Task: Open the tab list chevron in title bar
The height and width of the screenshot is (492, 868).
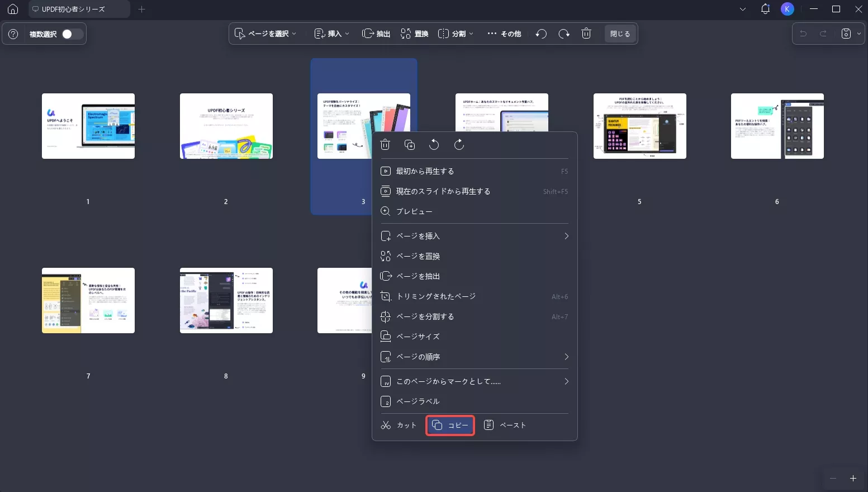Action: [742, 9]
